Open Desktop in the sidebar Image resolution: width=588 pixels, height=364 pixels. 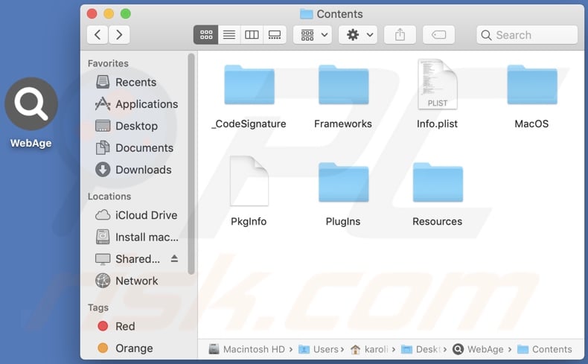click(x=127, y=126)
